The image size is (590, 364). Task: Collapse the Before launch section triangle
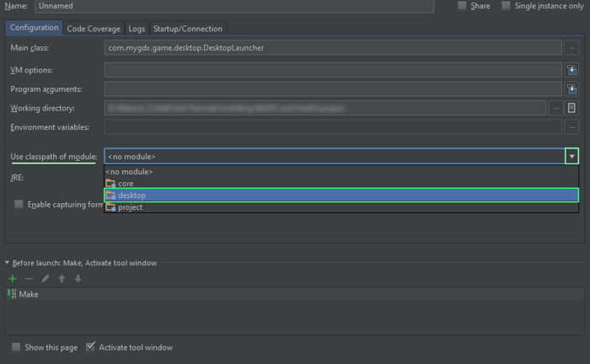tap(8, 264)
